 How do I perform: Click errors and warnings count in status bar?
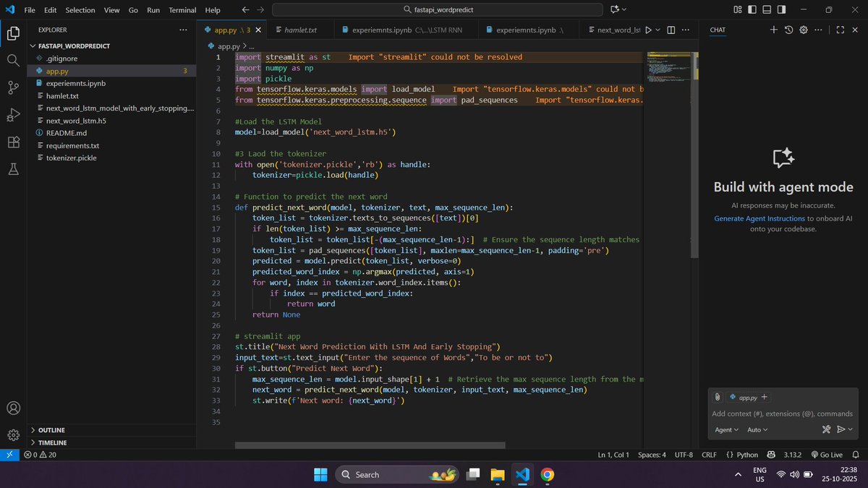tap(40, 455)
